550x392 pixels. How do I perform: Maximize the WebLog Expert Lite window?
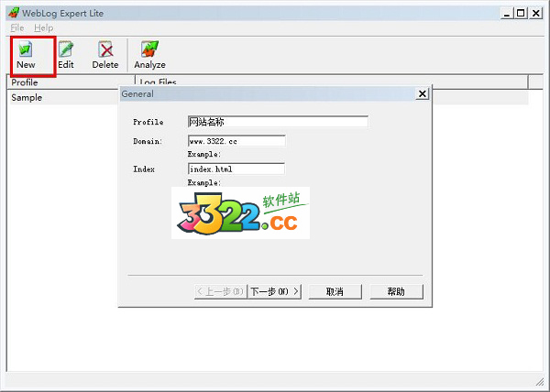pos(521,14)
